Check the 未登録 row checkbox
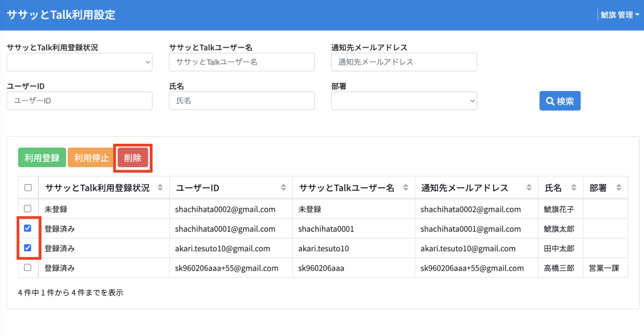Screen dimensions: 644x336 point(28,209)
